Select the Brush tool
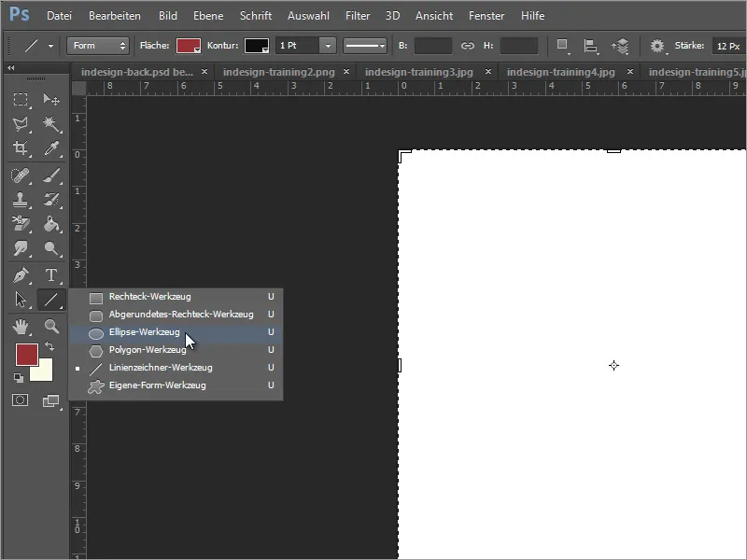 [x=51, y=175]
